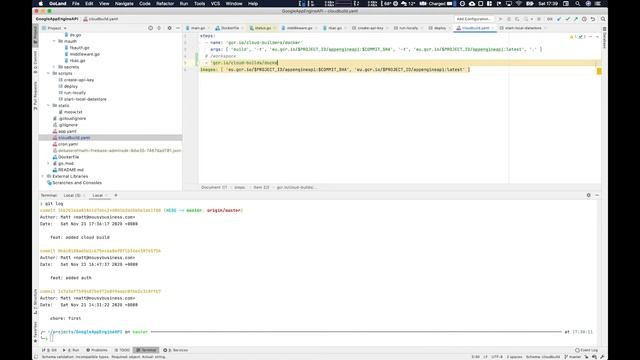Click the Rollback undo arrow in toolbar
Viewport: 640px width, 360px height.
point(593,19)
